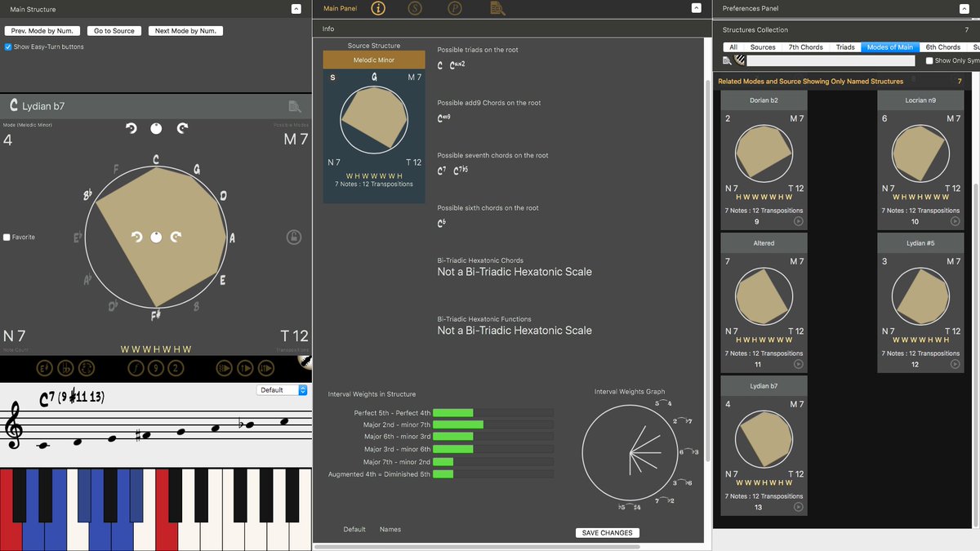Click Next Mode by Num. button
Image resolution: width=980 pixels, height=551 pixels.
tap(185, 31)
